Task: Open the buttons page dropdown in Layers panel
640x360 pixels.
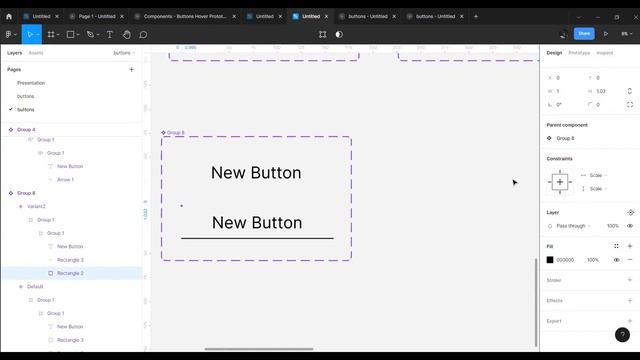Action: coord(124,53)
